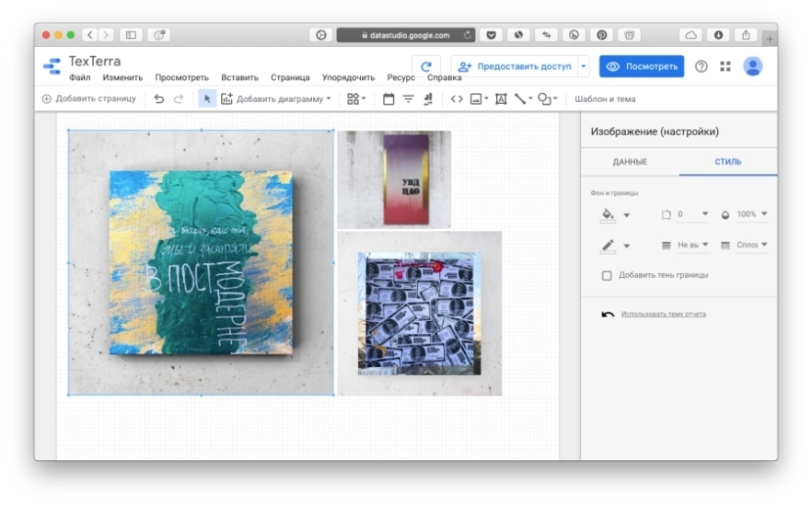The image size is (812, 506).
Task: Open 'Шаблон и тема' panel
Action: coord(605,98)
